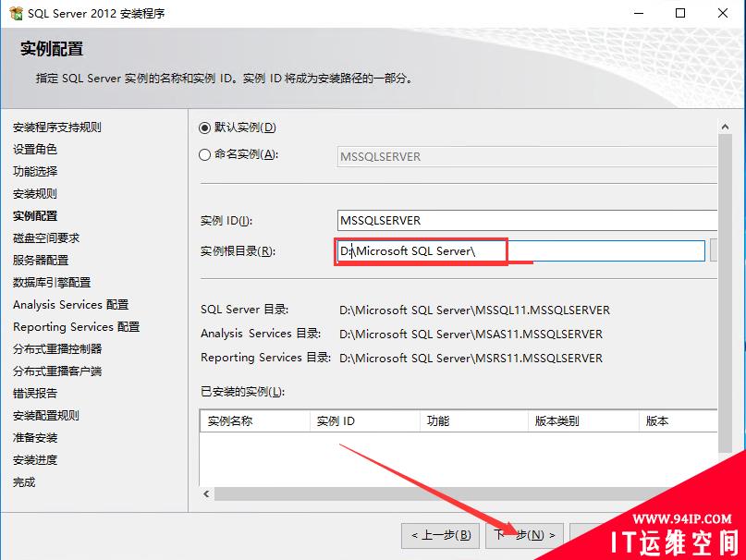
Task: Select 错误报告 step in sidebar
Action: (x=35, y=394)
